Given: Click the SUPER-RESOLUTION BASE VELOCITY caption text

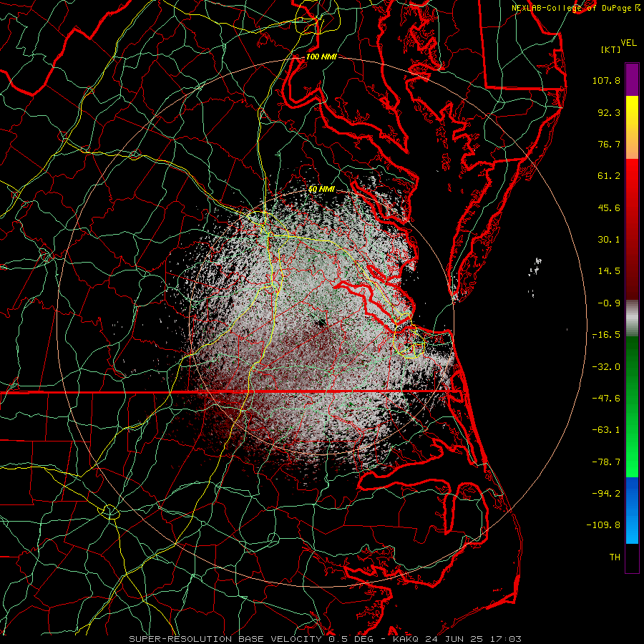Looking at the screenshot, I should pos(225,639).
